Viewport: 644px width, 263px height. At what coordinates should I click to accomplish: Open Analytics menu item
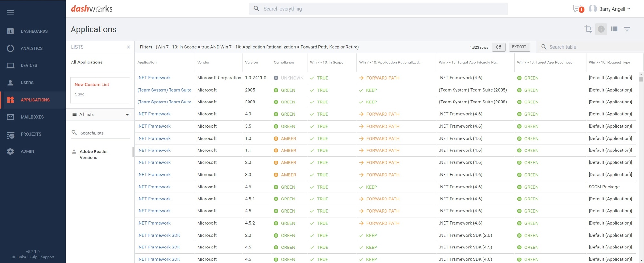coord(32,48)
